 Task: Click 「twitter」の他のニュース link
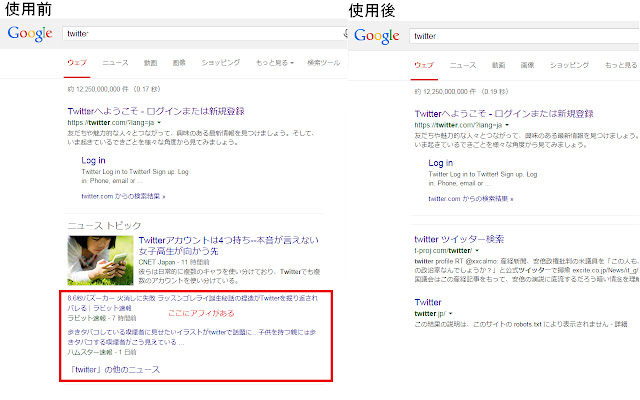click(115, 369)
